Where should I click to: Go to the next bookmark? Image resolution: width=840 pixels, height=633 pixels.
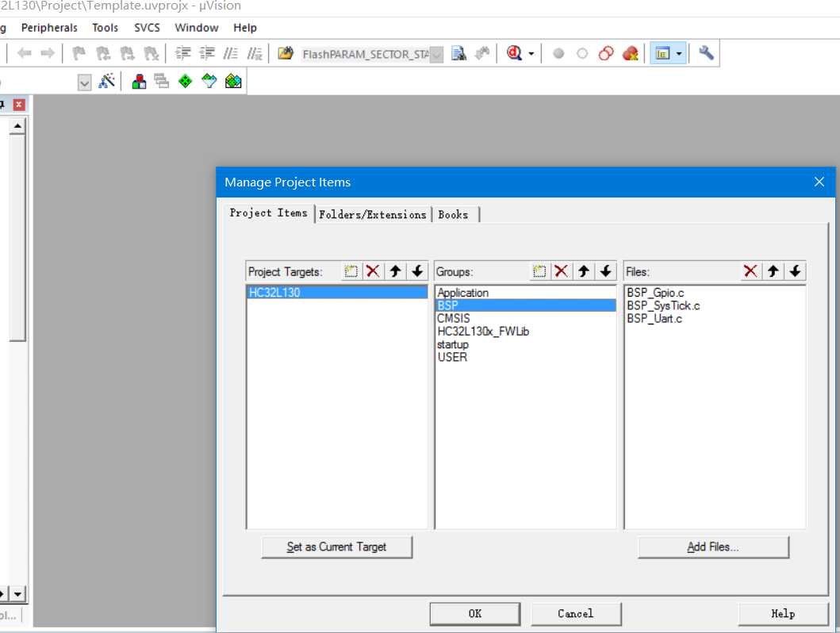click(x=128, y=53)
